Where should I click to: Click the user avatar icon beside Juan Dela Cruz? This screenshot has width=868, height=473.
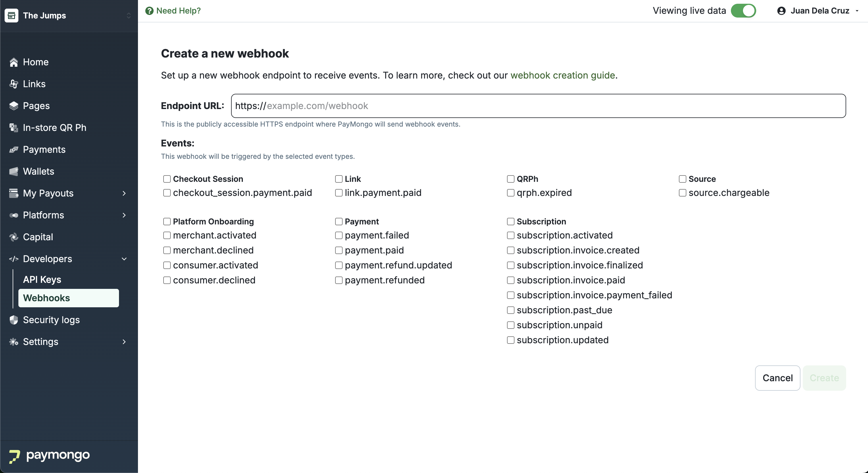pyautogui.click(x=781, y=11)
